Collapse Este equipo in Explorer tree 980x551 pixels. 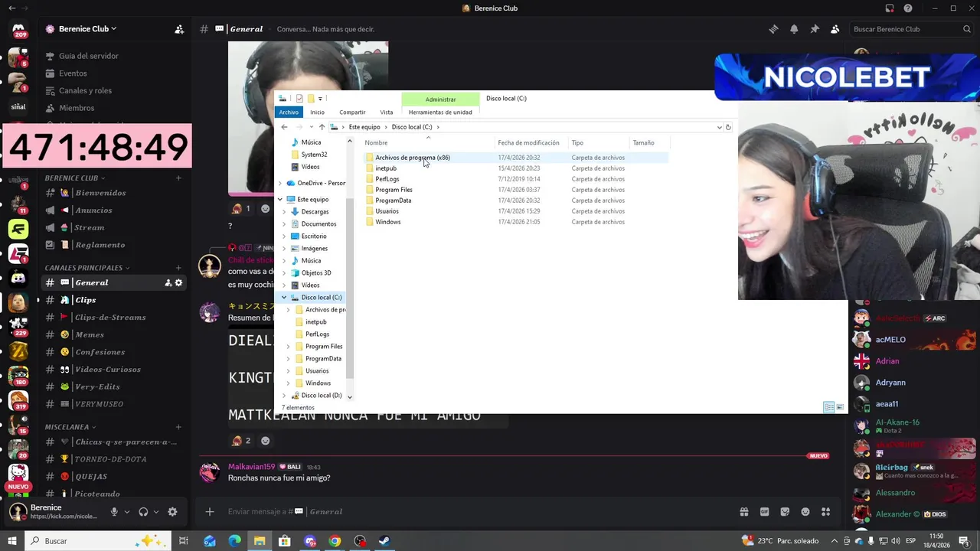point(280,200)
